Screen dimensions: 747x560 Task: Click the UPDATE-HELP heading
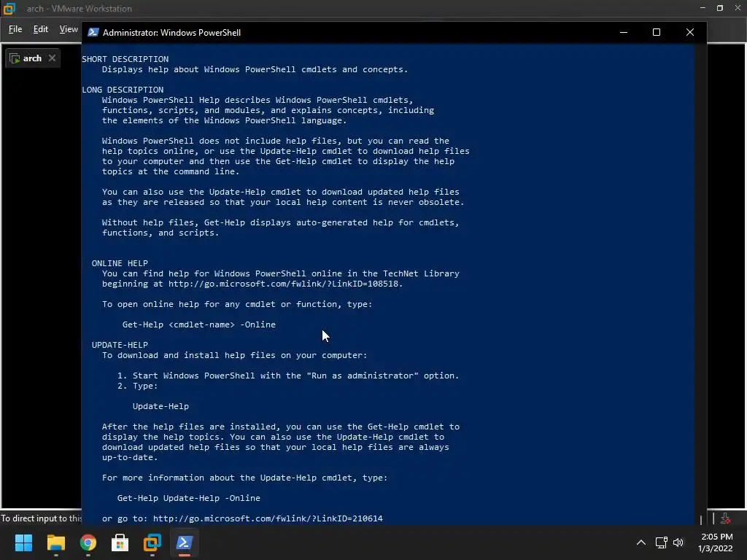pyautogui.click(x=120, y=345)
